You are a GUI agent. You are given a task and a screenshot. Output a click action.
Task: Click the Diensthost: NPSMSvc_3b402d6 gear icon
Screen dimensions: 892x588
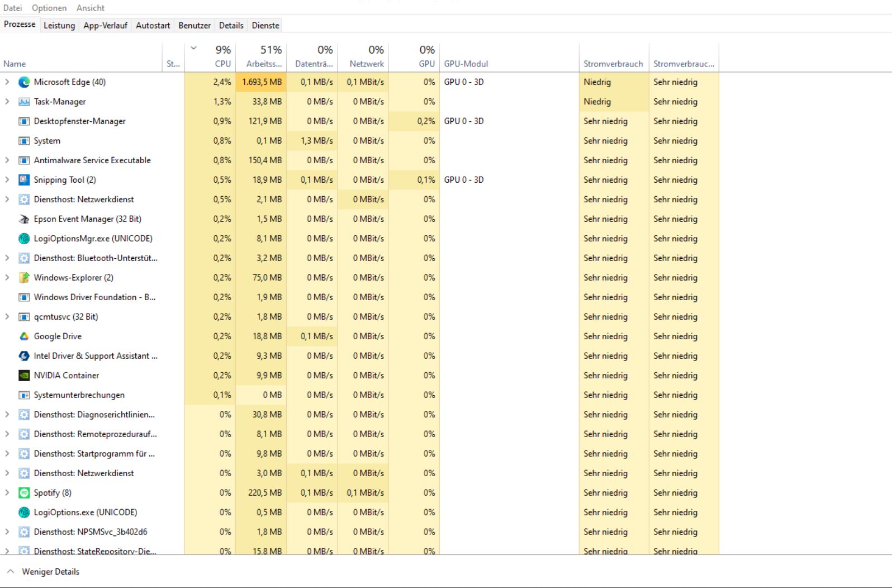(24, 532)
